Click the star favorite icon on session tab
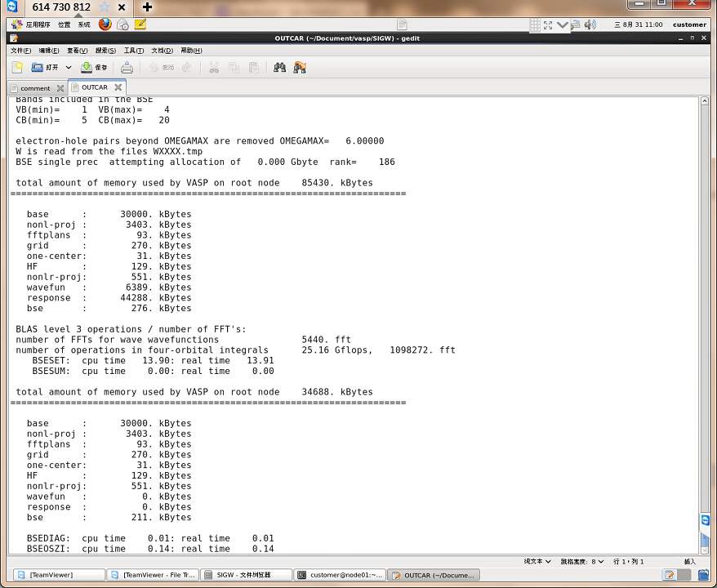The image size is (717, 588). 105,7
